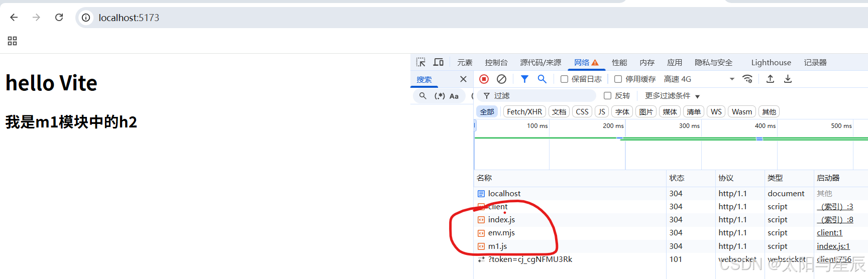868x279 pixels.
Task: Select the index.js request row
Action: [x=671, y=220]
